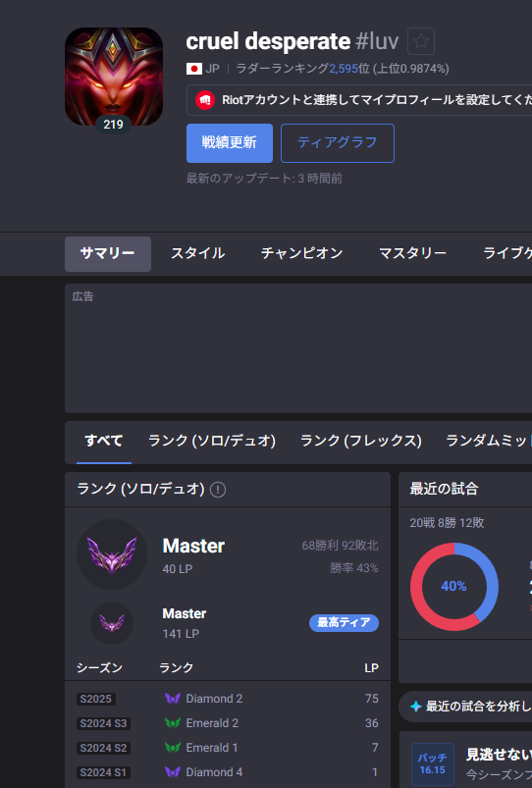Click the パッチ 16.15 patch badge

pyautogui.click(x=433, y=763)
